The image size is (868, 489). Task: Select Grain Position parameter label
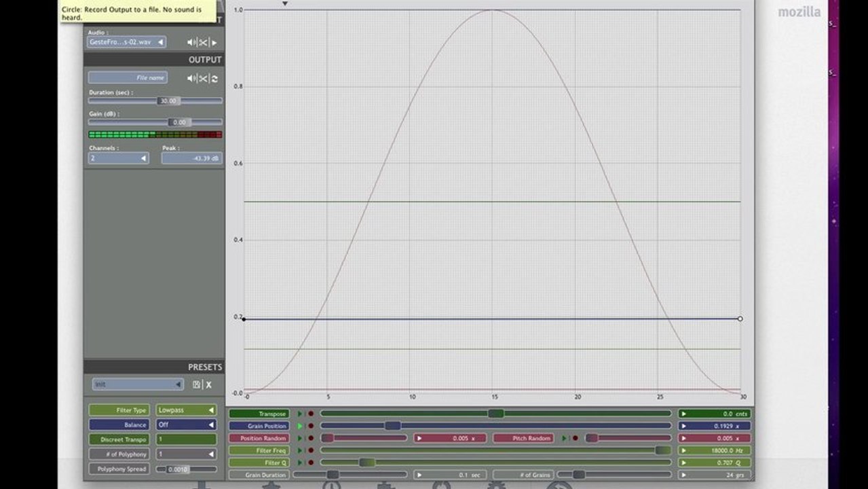pos(259,426)
